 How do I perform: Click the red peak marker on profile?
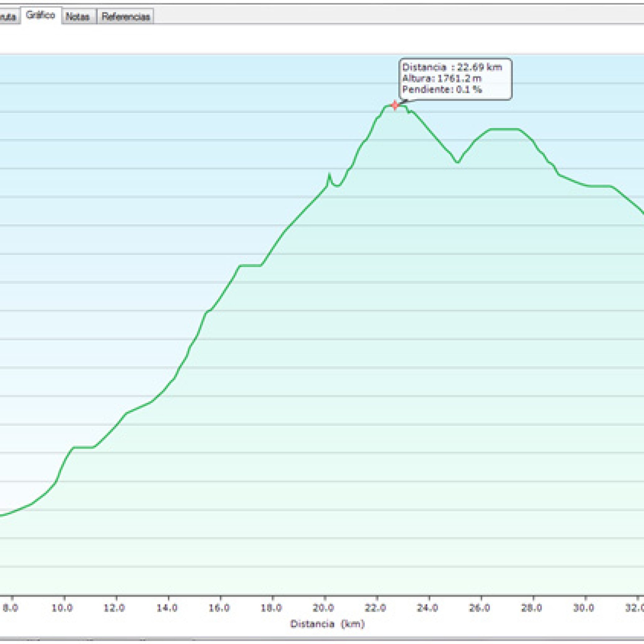point(395,105)
